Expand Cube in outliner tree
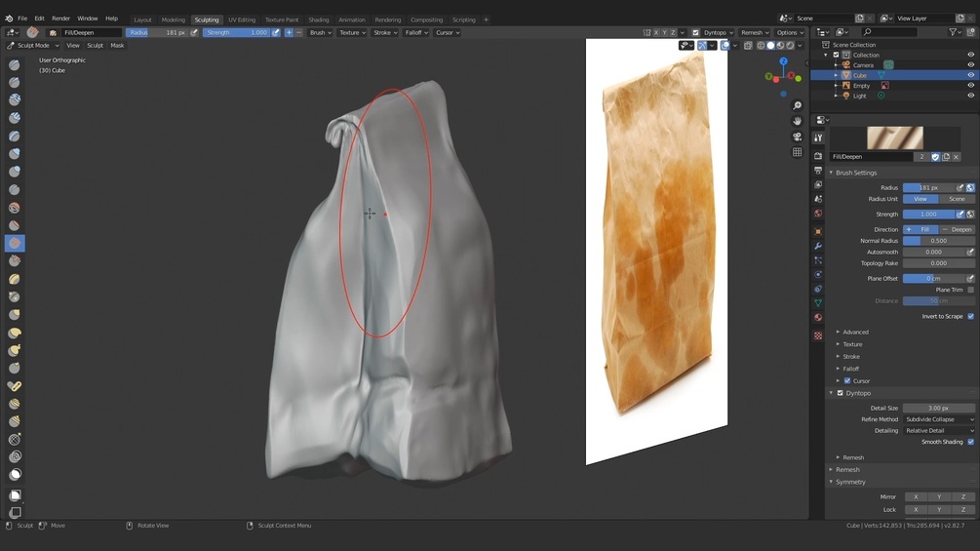Viewport: 980px width, 551px height. click(836, 75)
